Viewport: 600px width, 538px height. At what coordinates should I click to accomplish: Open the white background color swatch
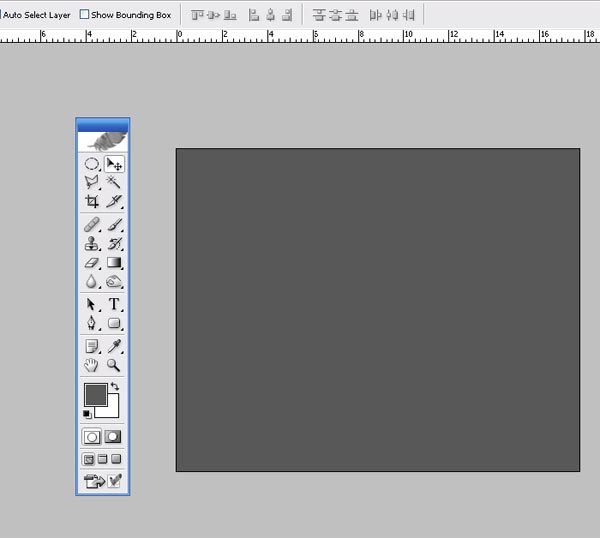coord(112,411)
